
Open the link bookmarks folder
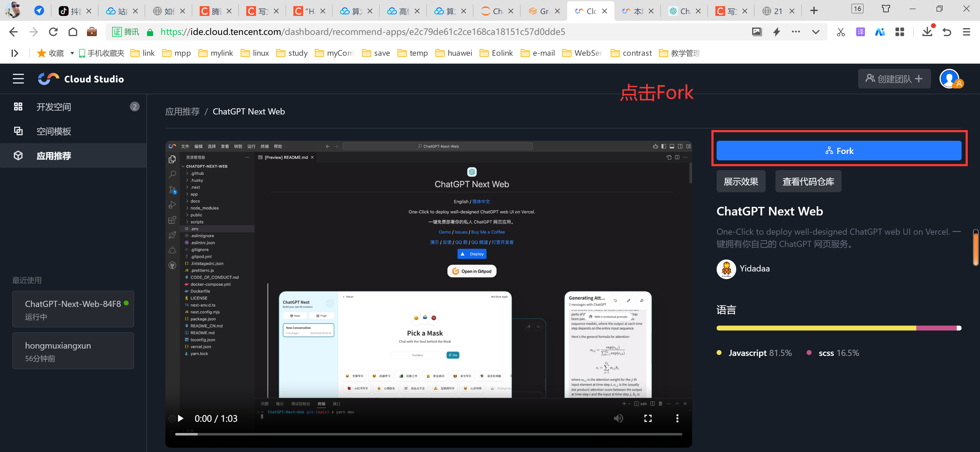point(143,53)
